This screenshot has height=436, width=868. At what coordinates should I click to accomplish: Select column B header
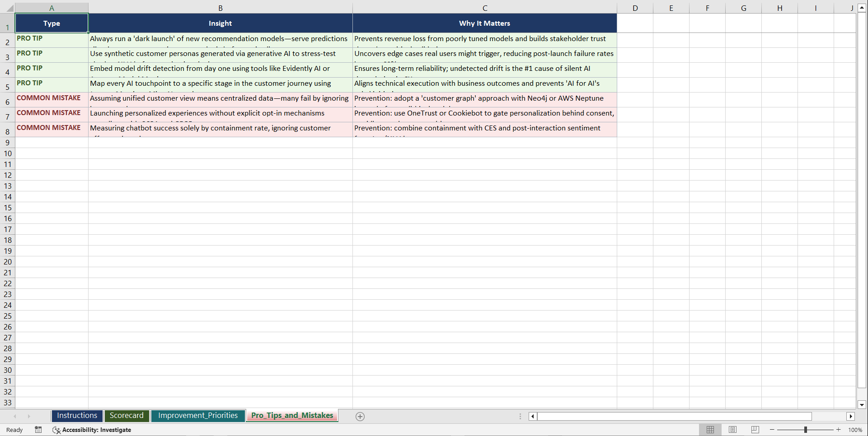[221, 8]
